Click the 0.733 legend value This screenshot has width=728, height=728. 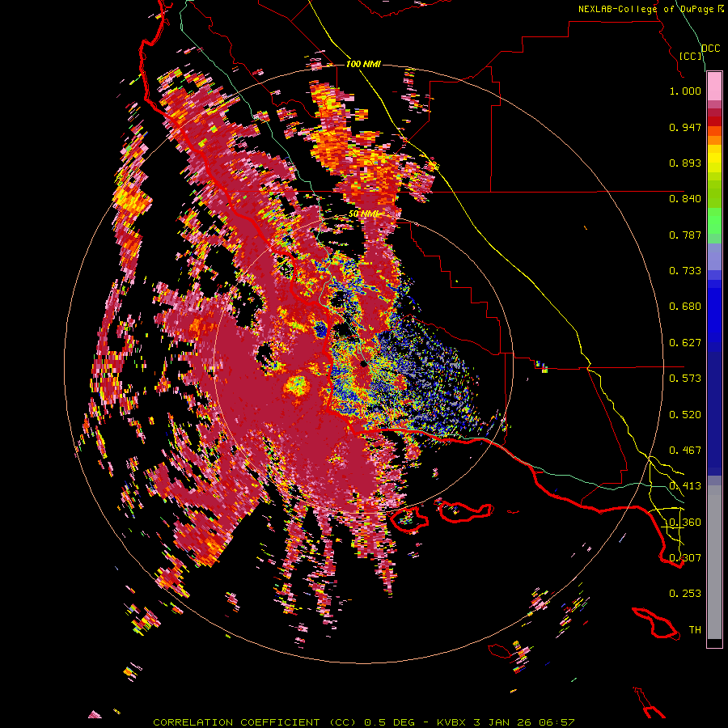tap(685, 271)
